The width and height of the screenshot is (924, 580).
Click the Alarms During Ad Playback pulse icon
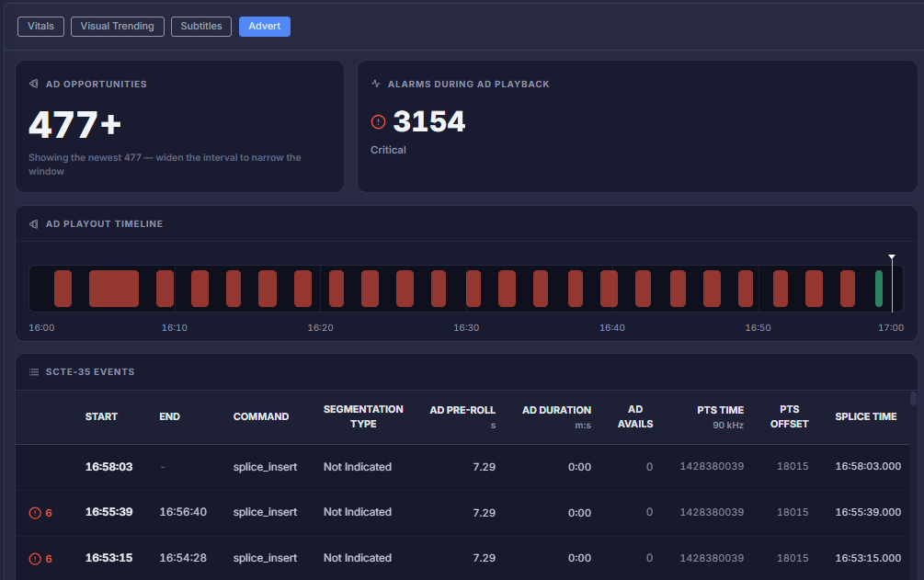375,84
